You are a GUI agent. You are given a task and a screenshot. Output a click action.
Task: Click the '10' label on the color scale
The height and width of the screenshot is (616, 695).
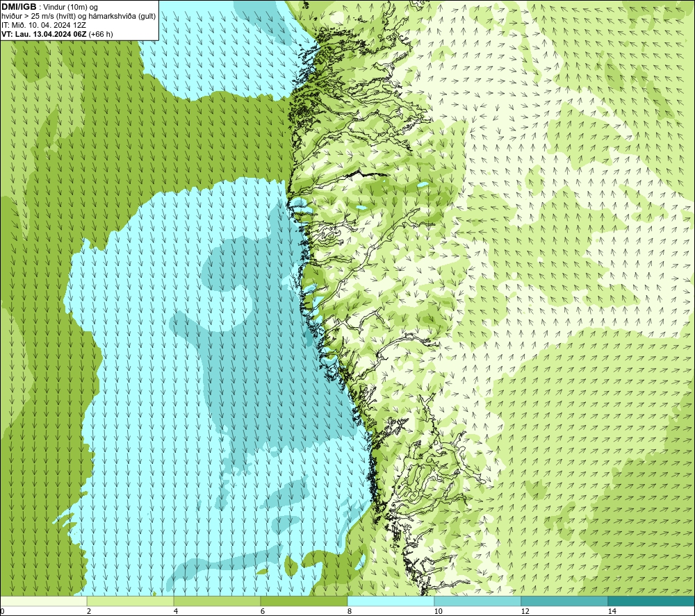438,611
